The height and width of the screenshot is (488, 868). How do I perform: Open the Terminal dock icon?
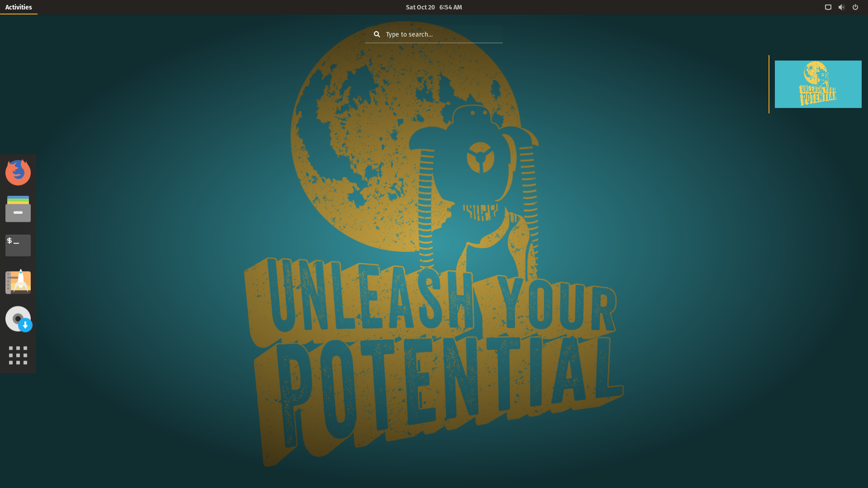[18, 245]
